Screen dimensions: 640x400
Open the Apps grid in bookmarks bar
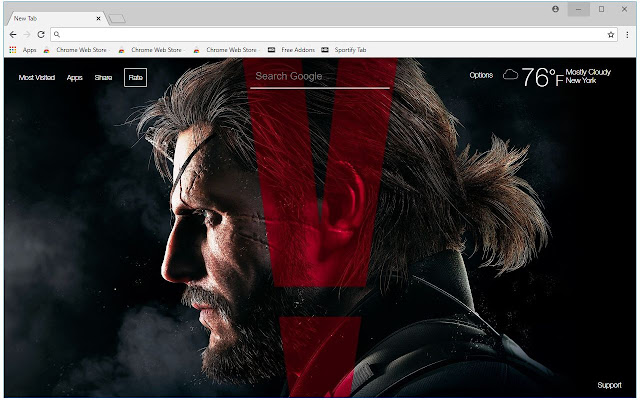[x=23, y=50]
